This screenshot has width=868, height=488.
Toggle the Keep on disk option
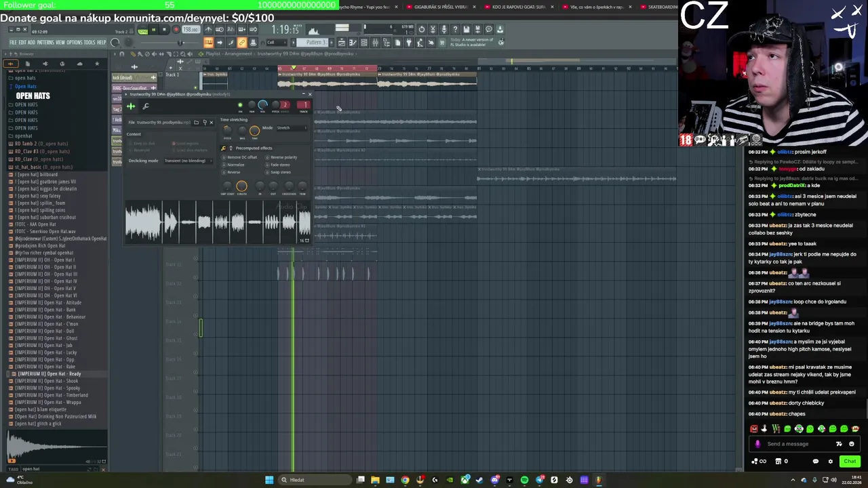coord(142,144)
